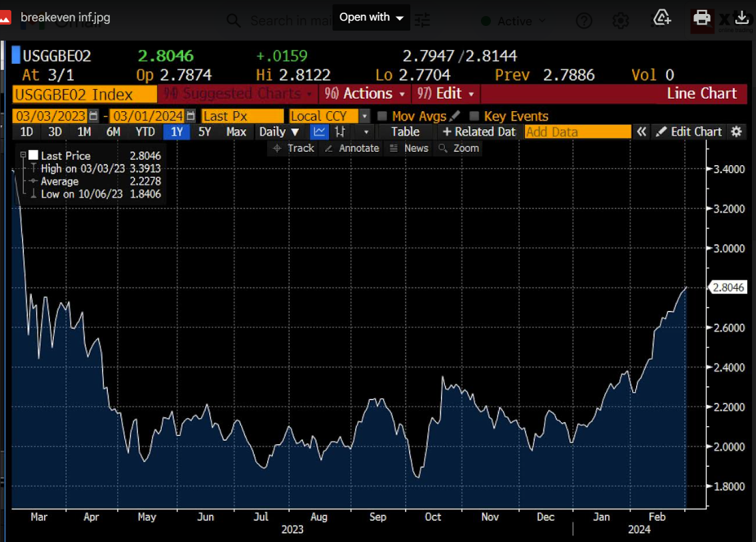Download the breakeven inf.jpg file

[x=741, y=17]
